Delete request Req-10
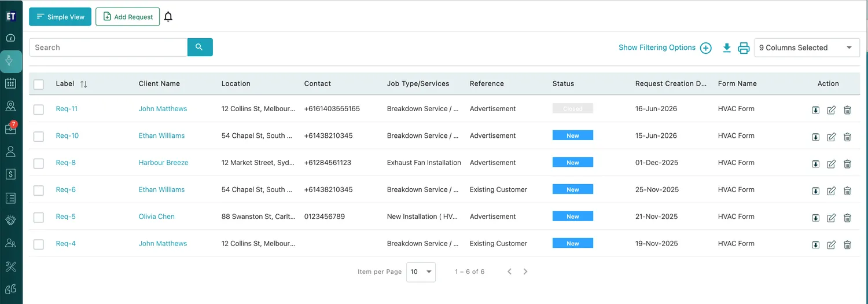The height and width of the screenshot is (304, 868). [847, 137]
